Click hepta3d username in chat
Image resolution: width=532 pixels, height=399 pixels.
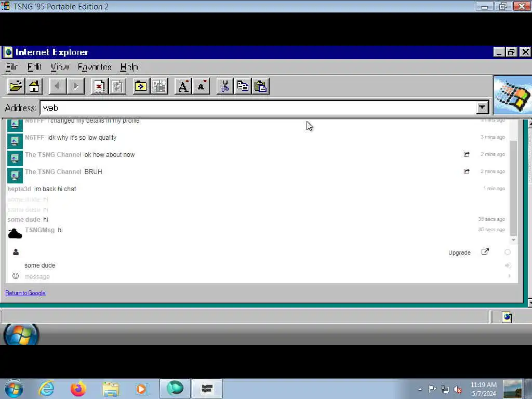[x=19, y=189]
